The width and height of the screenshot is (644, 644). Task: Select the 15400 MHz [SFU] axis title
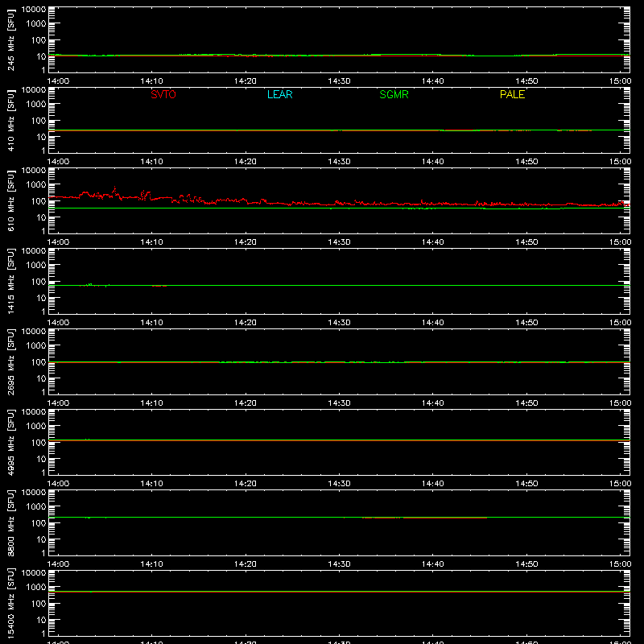10,603
